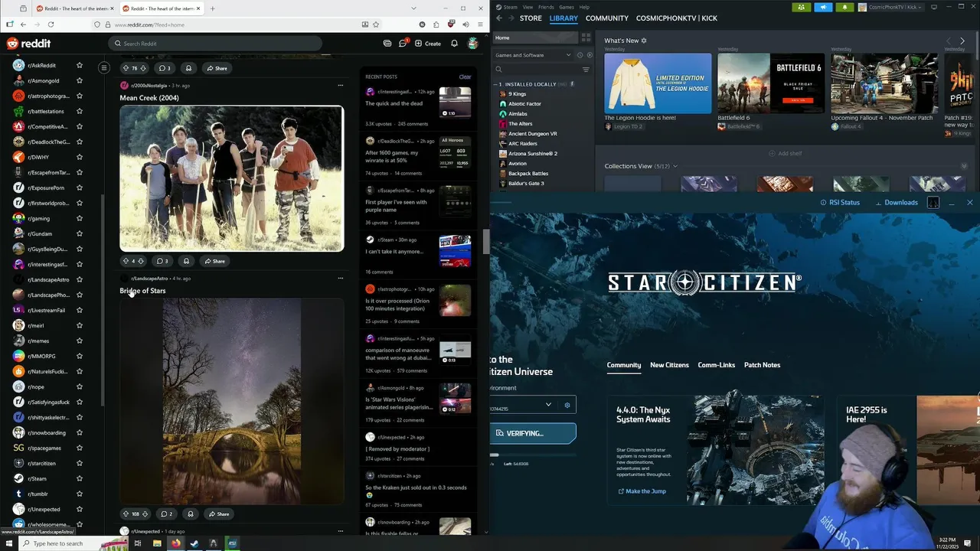Click Make the Jump link
The height and width of the screenshot is (551, 980).
[642, 491]
